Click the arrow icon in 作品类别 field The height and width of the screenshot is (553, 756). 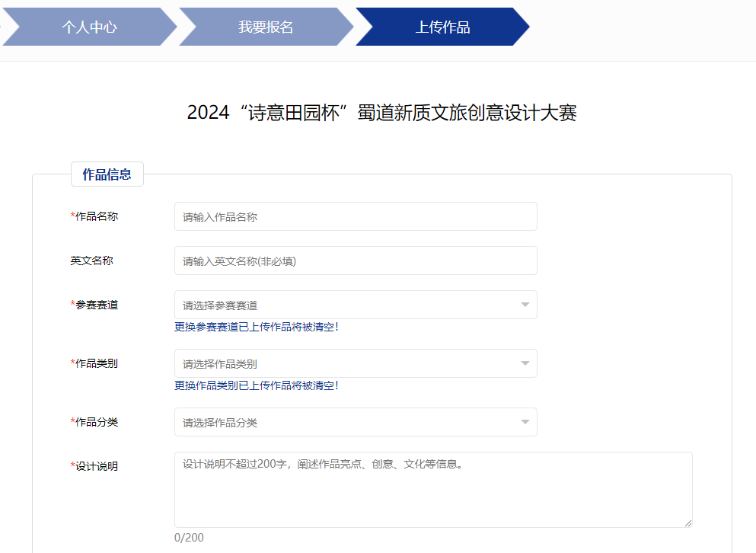pos(525,363)
